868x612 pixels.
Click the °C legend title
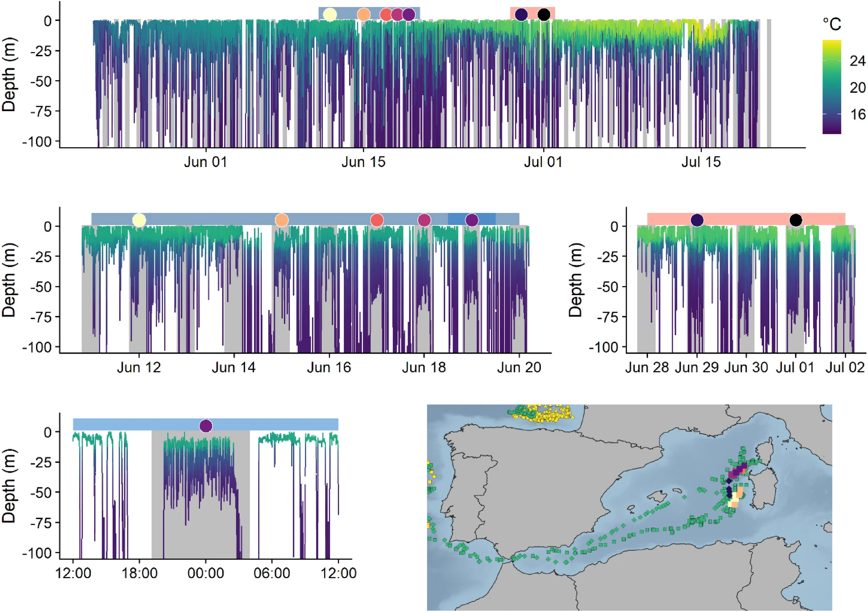(832, 24)
